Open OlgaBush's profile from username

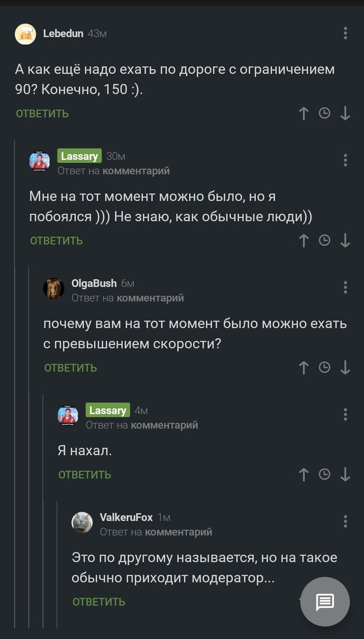94,284
